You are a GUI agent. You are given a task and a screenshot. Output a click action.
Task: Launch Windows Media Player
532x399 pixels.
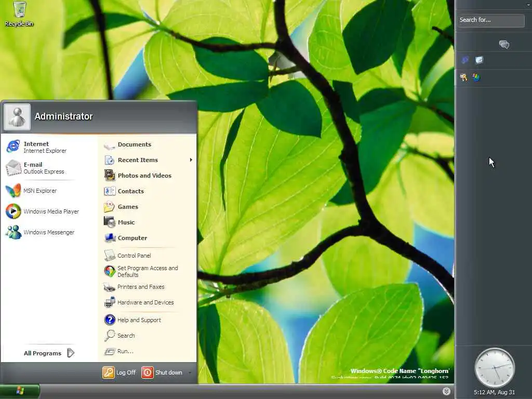pyautogui.click(x=43, y=211)
